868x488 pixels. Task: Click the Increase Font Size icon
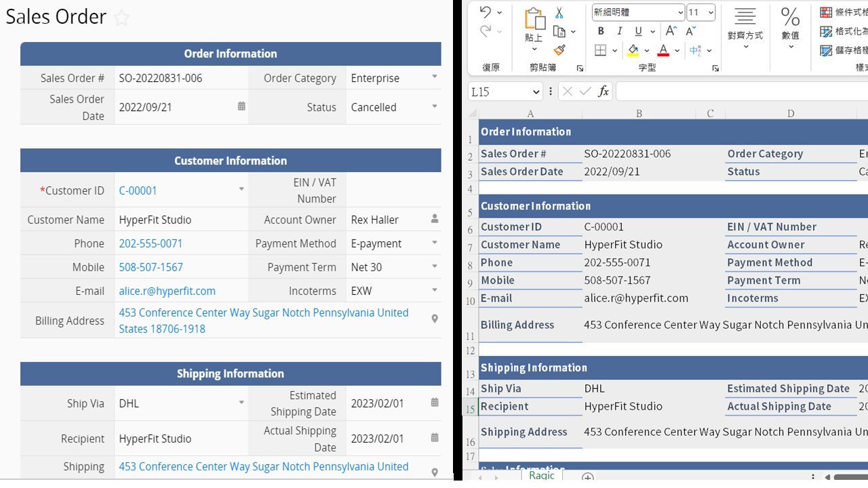pyautogui.click(x=671, y=31)
